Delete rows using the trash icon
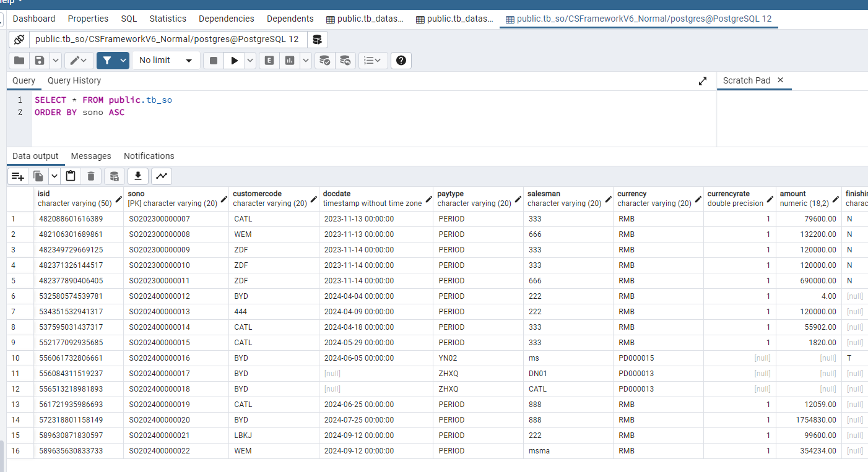Image resolution: width=868 pixels, height=472 pixels. tap(90, 176)
